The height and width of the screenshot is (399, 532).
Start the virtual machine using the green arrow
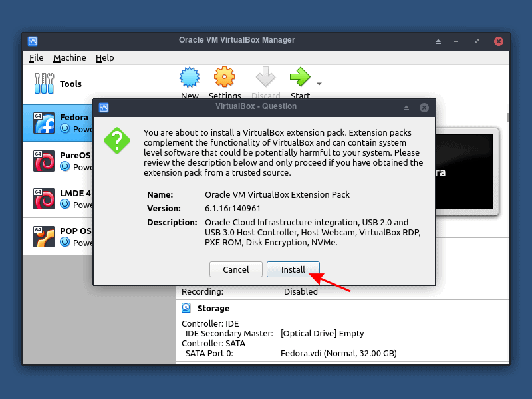(299, 78)
